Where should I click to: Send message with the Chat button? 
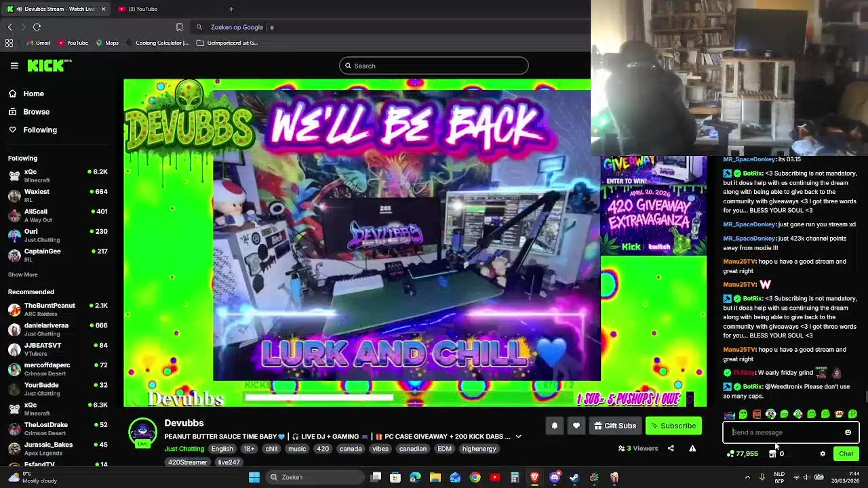tap(846, 454)
